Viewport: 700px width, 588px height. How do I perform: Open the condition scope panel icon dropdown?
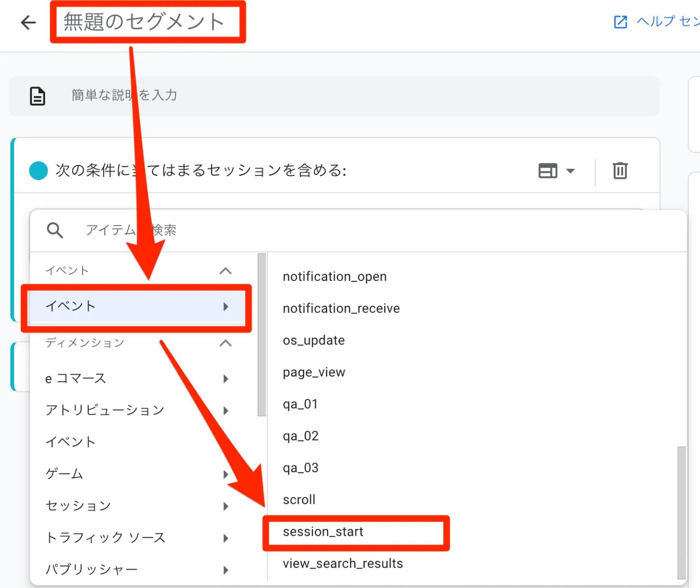point(557,171)
